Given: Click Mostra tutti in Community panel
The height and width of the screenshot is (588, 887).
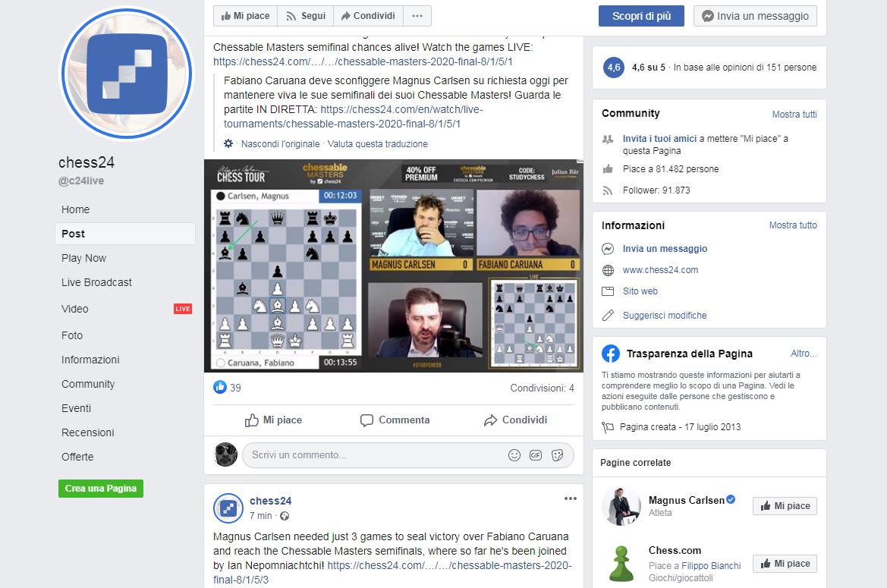Looking at the screenshot, I should [794, 115].
